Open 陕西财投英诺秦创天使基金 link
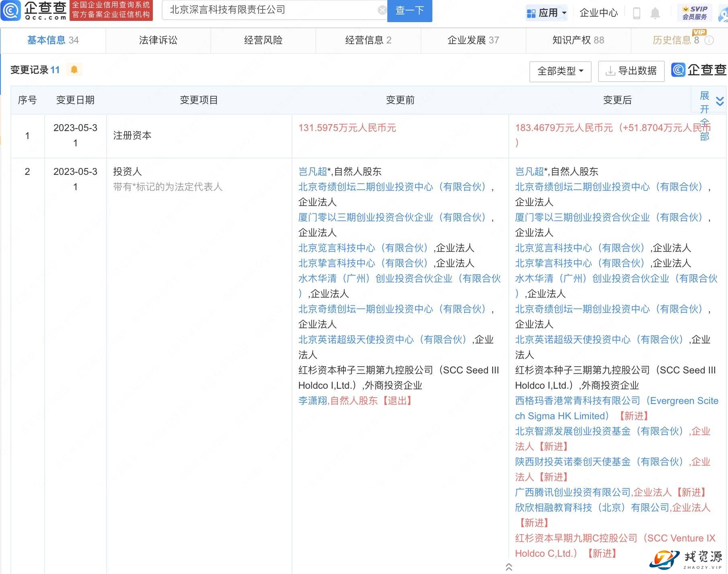728x574 pixels. [599, 462]
